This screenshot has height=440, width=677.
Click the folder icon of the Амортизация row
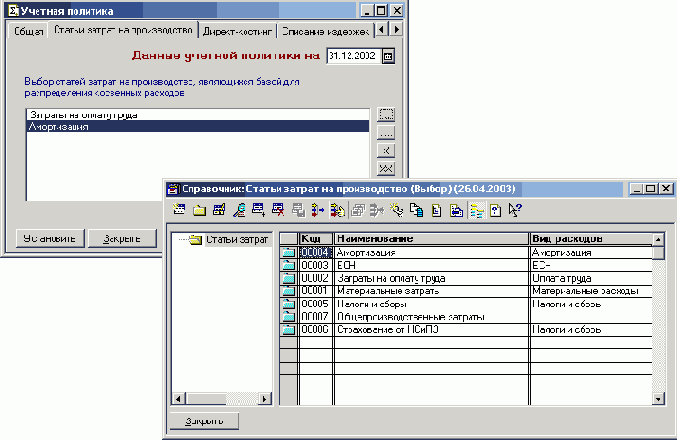(288, 253)
